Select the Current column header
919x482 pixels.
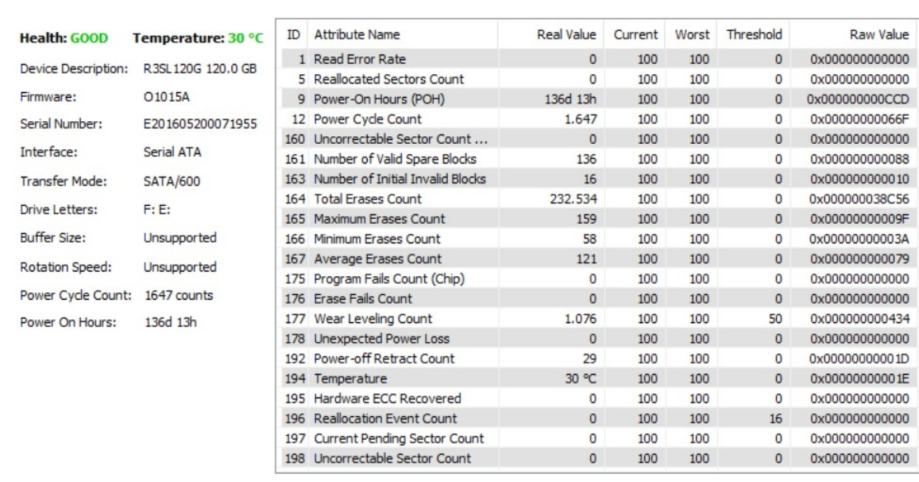(635, 35)
